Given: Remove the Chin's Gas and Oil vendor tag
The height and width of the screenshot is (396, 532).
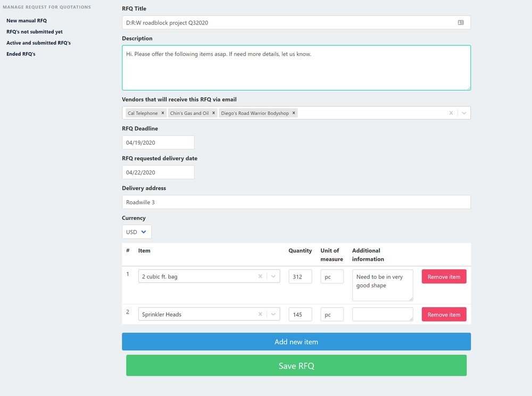Looking at the screenshot, I should pos(213,113).
